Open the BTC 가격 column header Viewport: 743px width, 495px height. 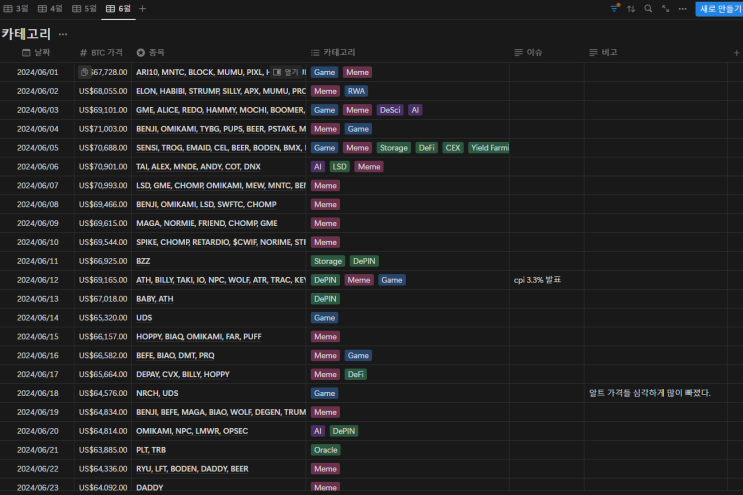click(x=101, y=53)
